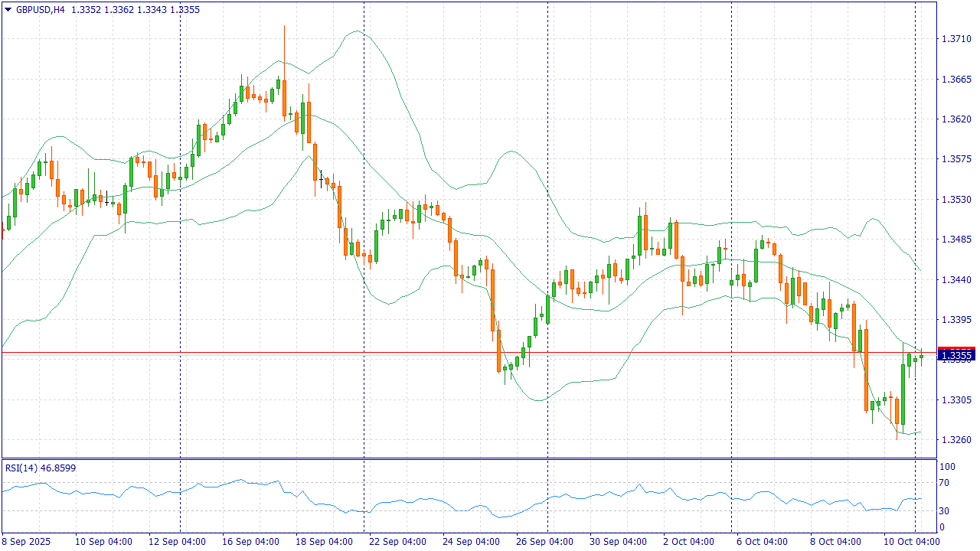Click the divider between chart and RSI panel
980x551 pixels.
[x=469, y=459]
